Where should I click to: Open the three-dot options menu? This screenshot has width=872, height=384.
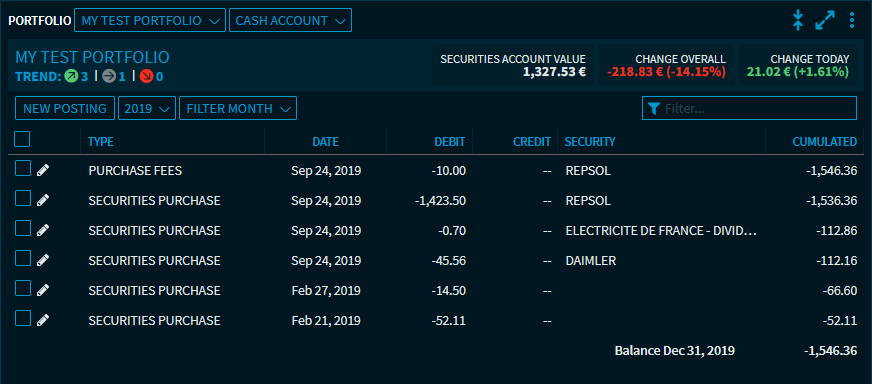852,21
